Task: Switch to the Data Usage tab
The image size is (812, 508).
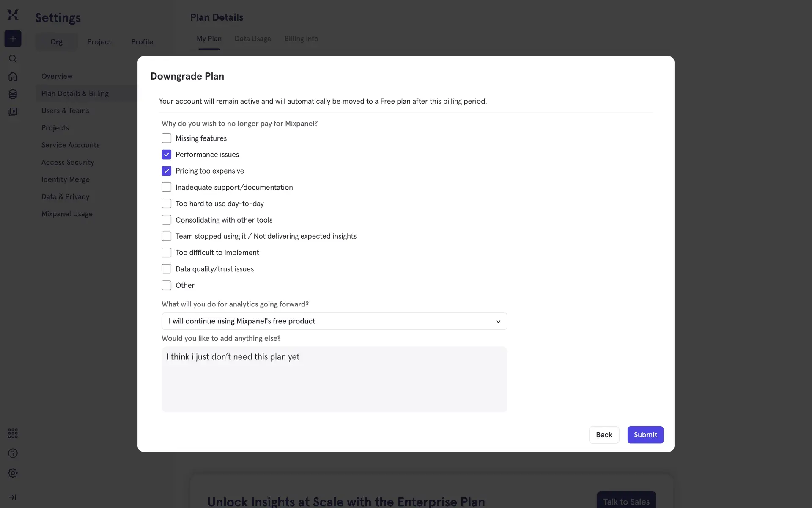Action: coord(253,39)
